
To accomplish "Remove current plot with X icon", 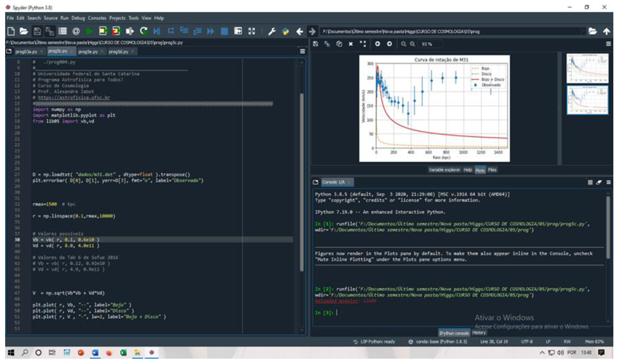I will (x=351, y=44).
